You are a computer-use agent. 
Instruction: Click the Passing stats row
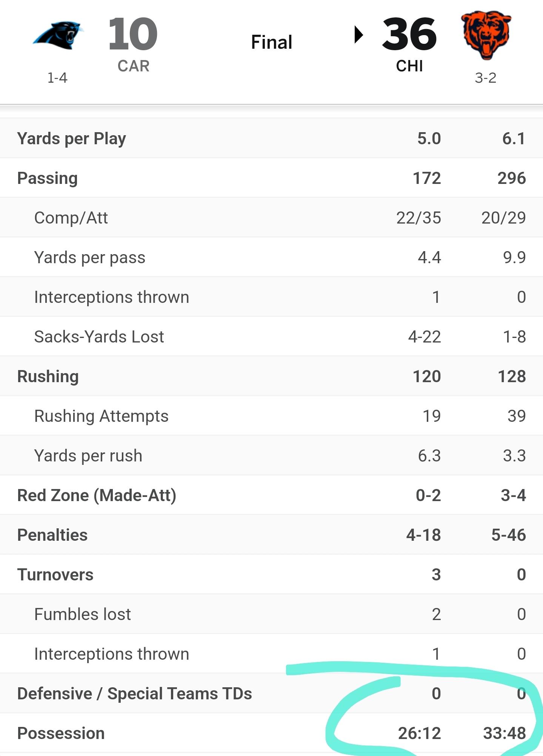pos(271,178)
